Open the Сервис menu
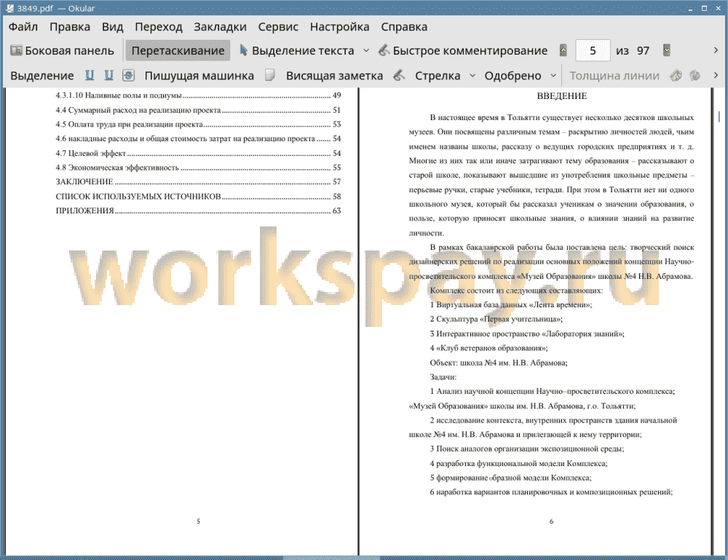This screenshot has width=728, height=560. pos(278,27)
